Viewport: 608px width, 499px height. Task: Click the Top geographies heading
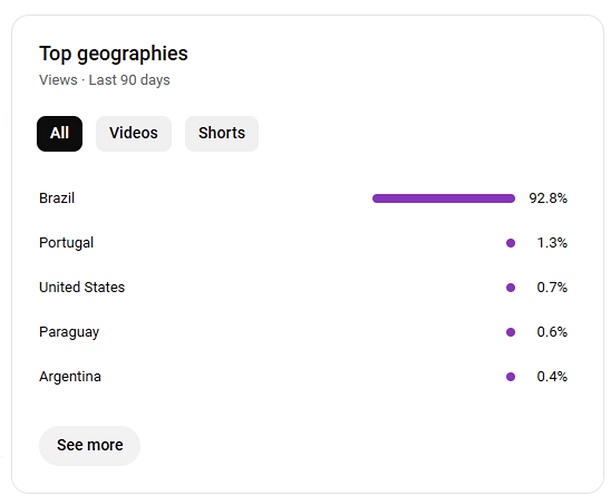click(113, 54)
